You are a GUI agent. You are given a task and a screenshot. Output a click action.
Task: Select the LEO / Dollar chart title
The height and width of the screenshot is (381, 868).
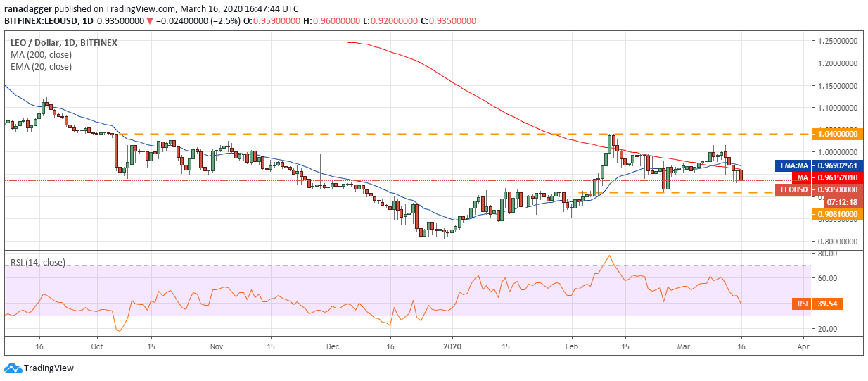[x=63, y=42]
